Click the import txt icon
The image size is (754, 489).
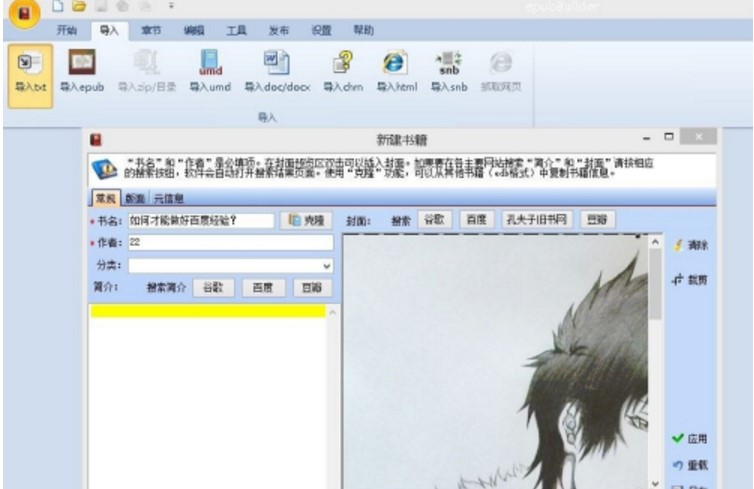(x=30, y=75)
